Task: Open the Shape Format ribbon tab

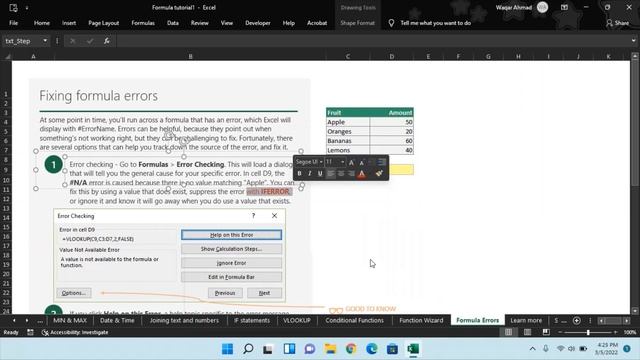Action: pyautogui.click(x=358, y=23)
